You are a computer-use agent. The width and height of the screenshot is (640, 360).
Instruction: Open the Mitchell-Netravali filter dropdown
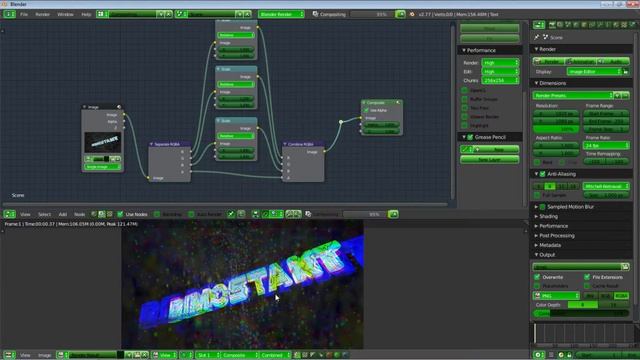coord(607,187)
